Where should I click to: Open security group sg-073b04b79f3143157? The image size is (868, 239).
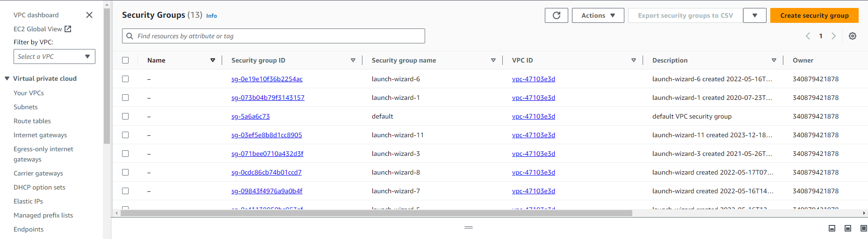point(268,98)
